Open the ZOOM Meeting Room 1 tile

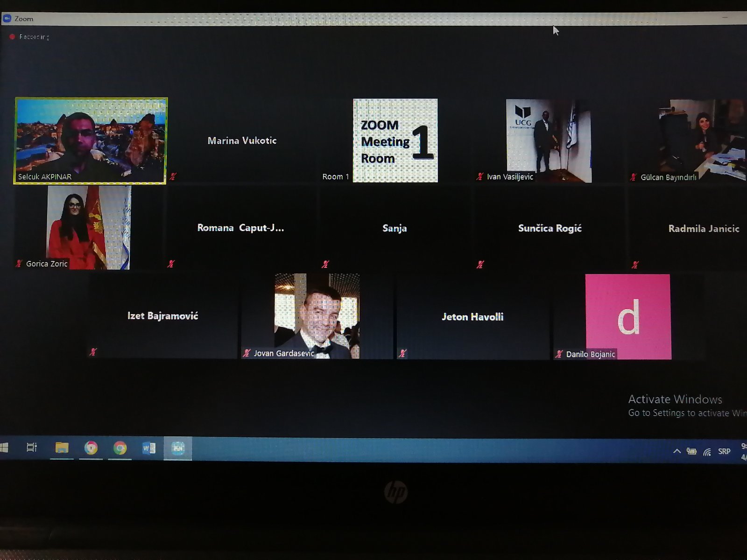pos(395,140)
